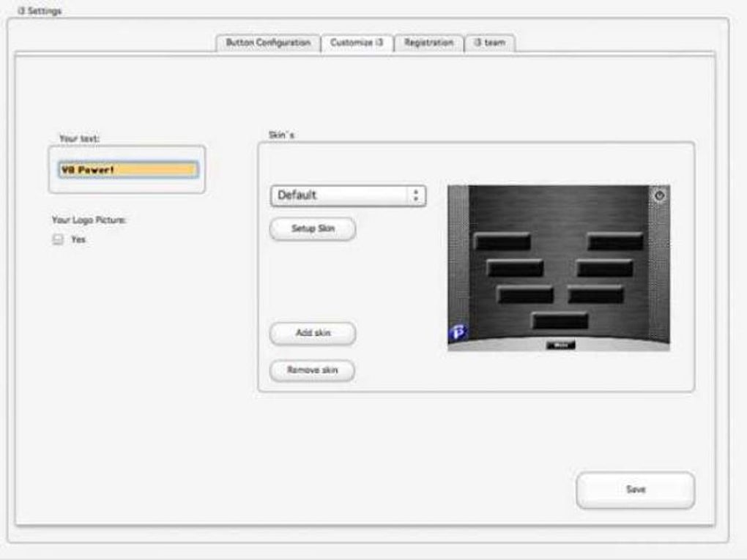Click the stepper arrows beside Default
Image resolution: width=747 pixels, height=560 pixels.
415,195
